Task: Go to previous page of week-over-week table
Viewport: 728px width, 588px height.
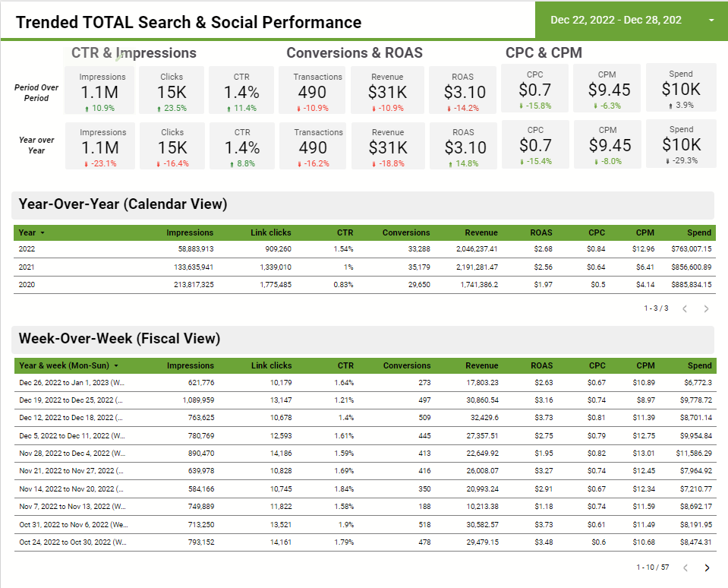Action: (x=685, y=567)
